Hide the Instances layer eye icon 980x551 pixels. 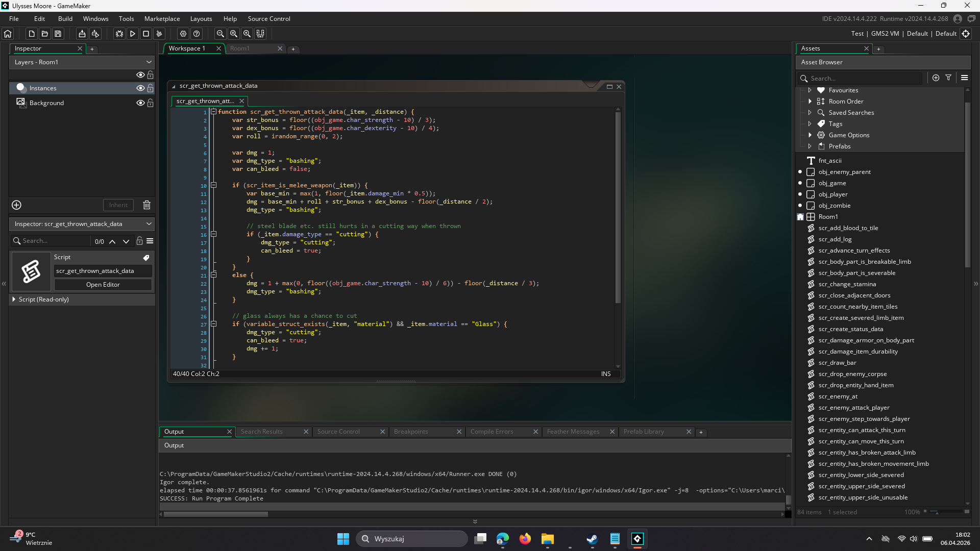point(140,88)
